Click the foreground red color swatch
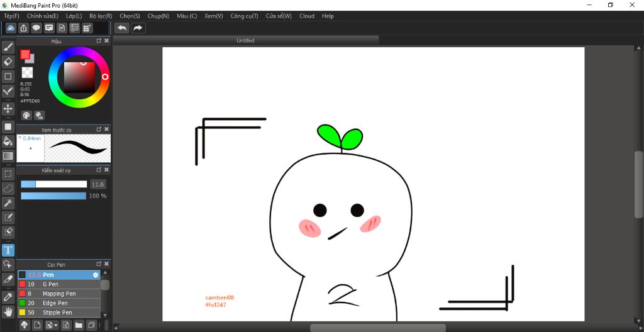 pos(25,55)
